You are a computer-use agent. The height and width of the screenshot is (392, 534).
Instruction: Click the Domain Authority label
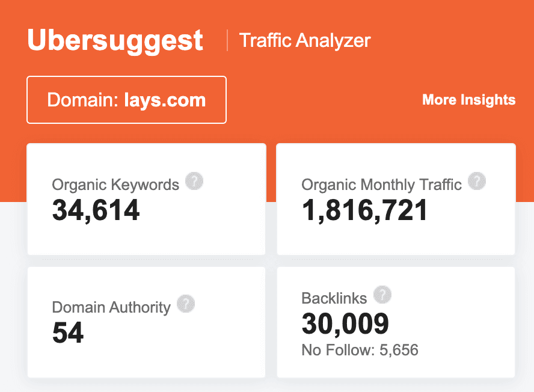[111, 307]
